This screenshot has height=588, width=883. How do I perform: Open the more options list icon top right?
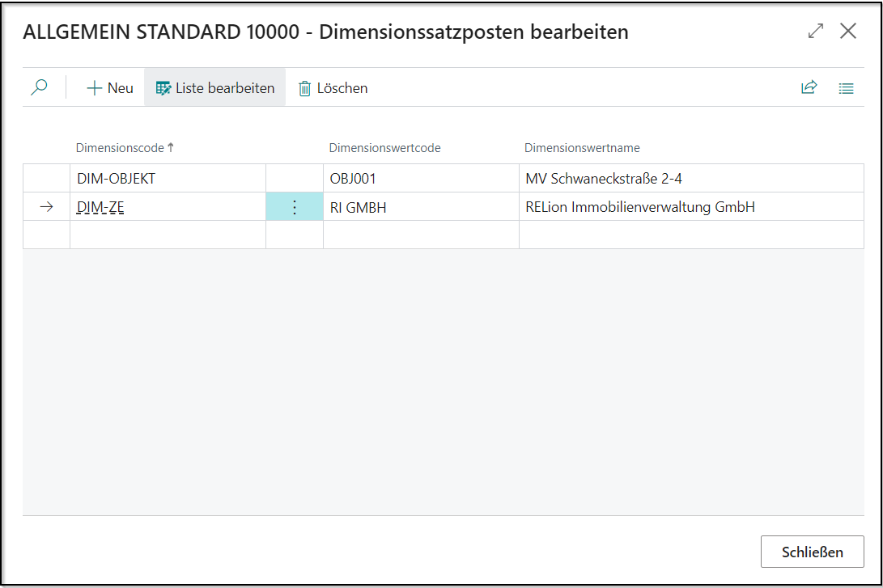click(846, 87)
